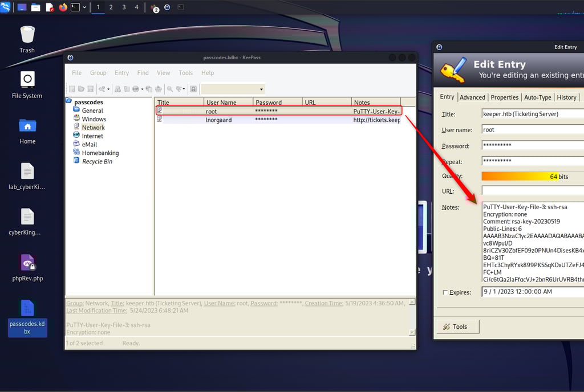Select the Trash desktop icon

(27, 39)
